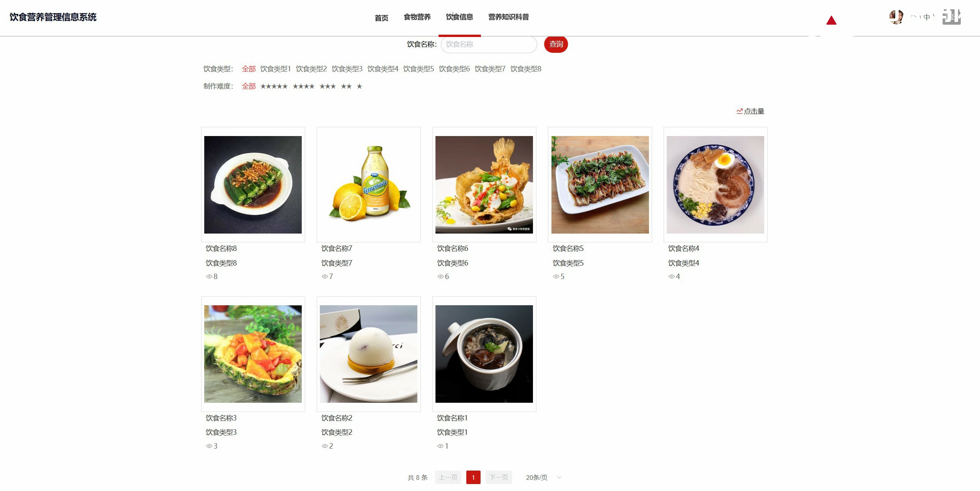Filter by three-star difficulty
The width and height of the screenshot is (980, 491).
[328, 86]
